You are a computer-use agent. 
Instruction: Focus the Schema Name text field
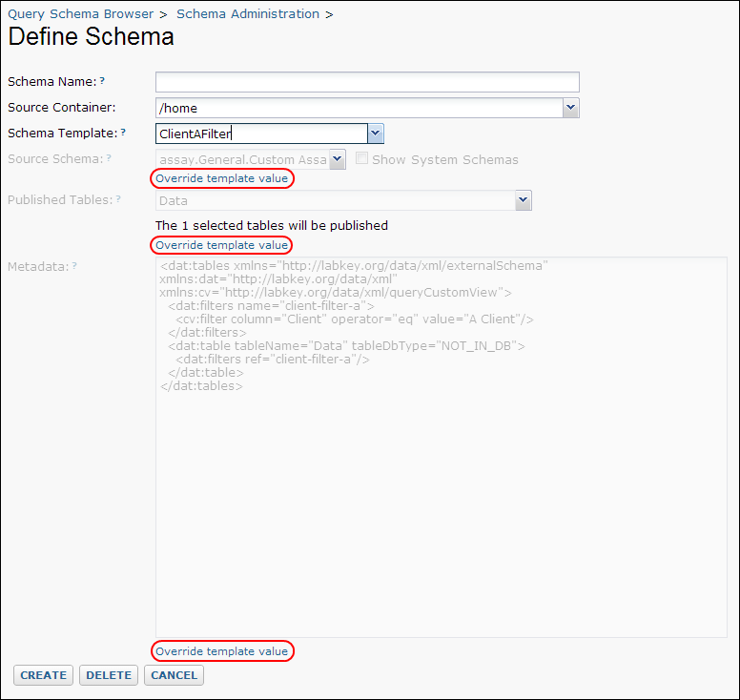click(367, 82)
